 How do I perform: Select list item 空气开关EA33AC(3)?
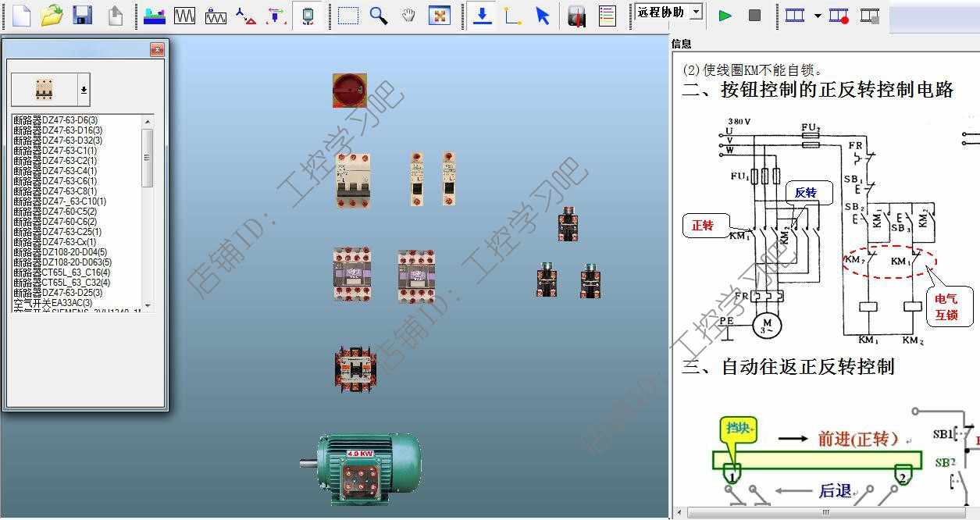[53, 302]
